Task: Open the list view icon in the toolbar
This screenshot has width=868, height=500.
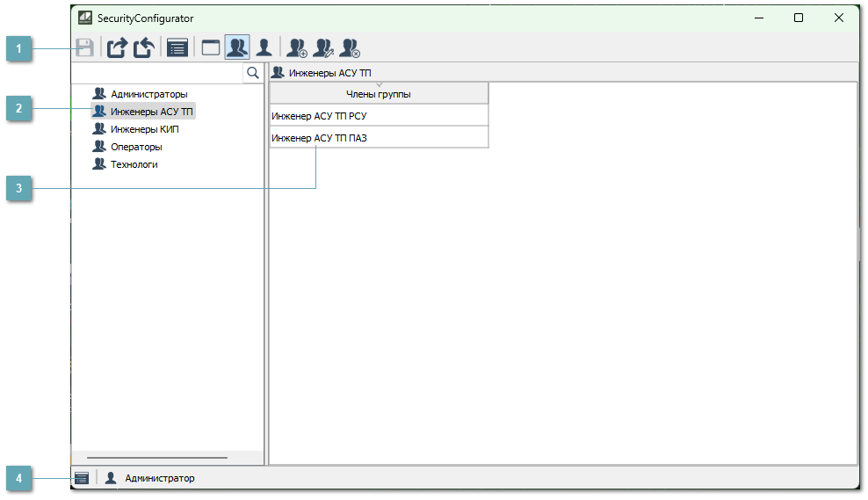Action: click(x=177, y=47)
